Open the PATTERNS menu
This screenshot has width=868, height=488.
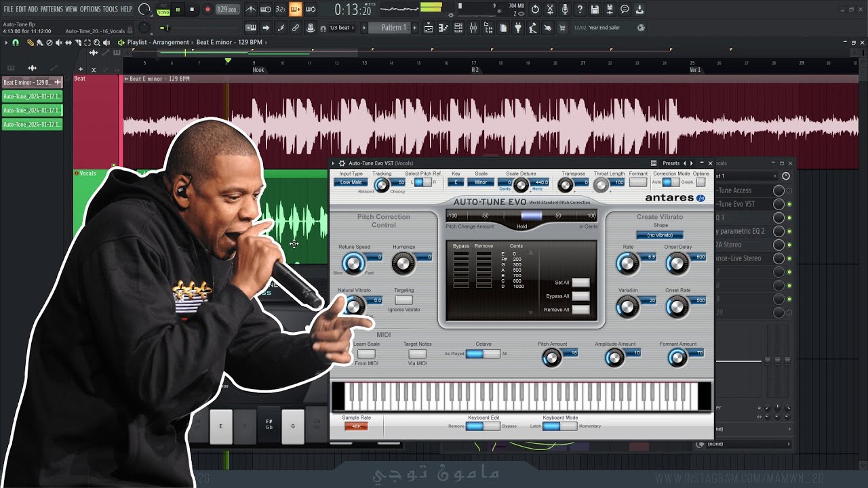[52, 9]
